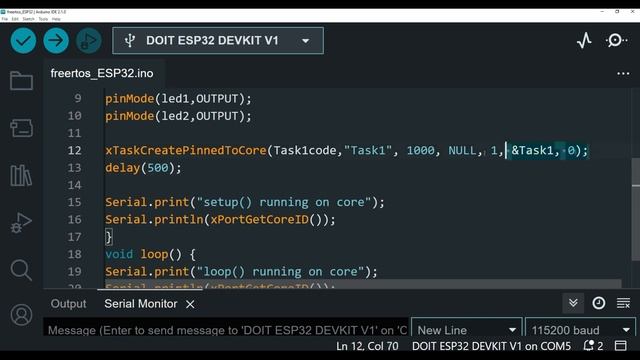The image size is (640, 360).
Task: Click the '1000' stack size value
Action: tap(420, 150)
